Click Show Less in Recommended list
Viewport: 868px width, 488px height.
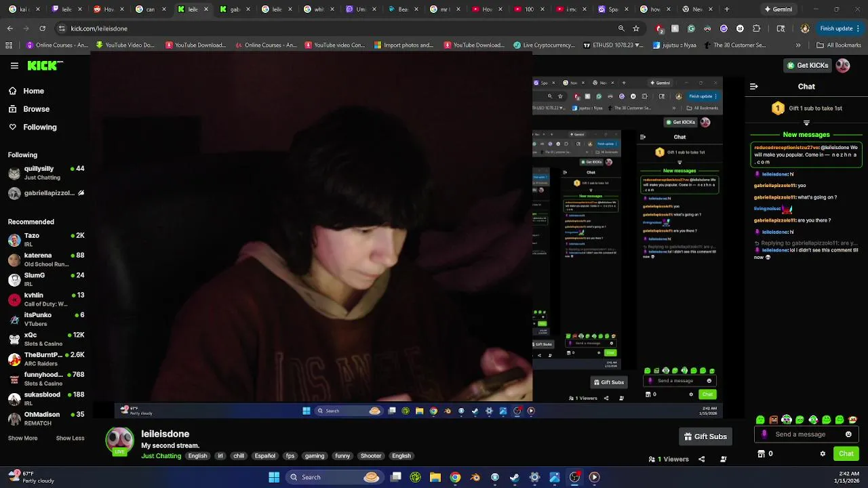[70, 438]
